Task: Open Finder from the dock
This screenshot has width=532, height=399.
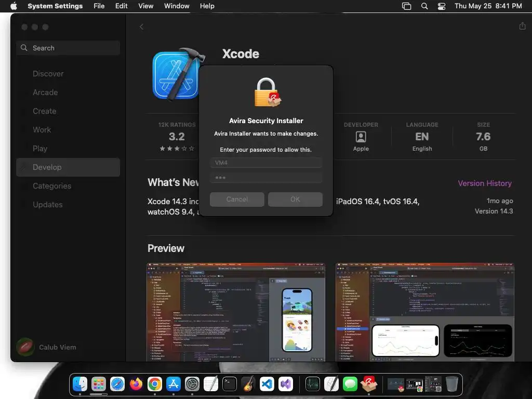Action: pyautogui.click(x=80, y=384)
